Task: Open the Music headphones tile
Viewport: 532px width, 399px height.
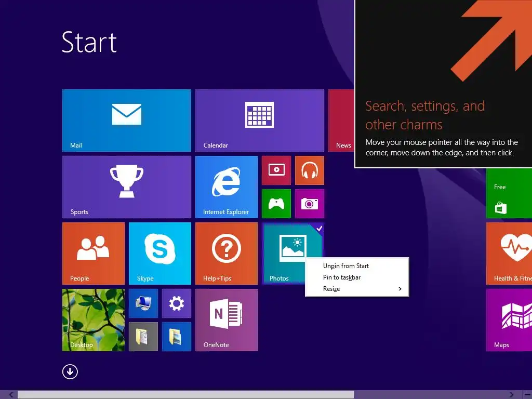Action: click(310, 170)
